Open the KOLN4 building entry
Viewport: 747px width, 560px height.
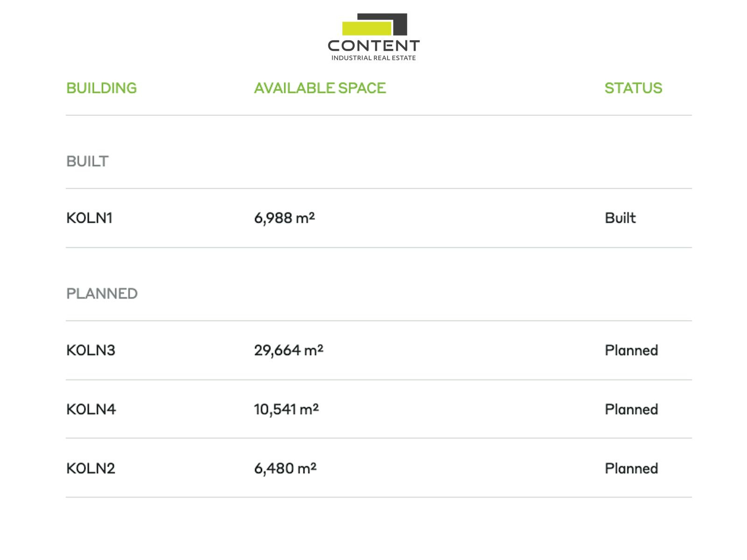(x=91, y=409)
